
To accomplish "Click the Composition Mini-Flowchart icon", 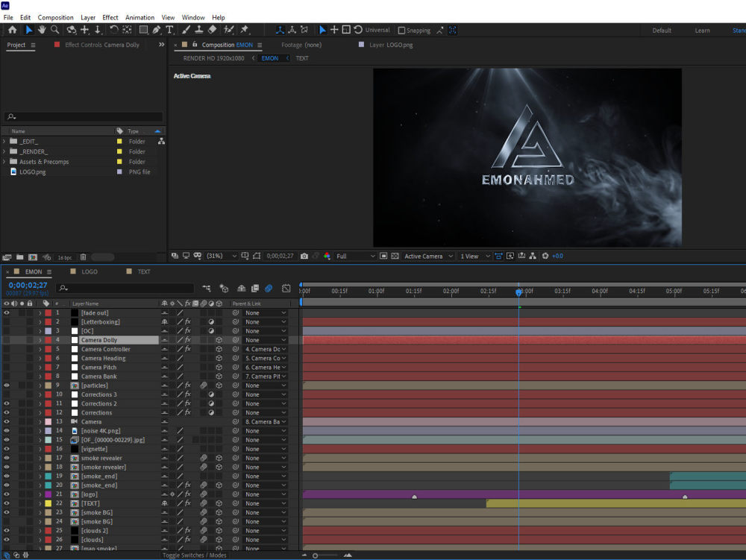I will [x=206, y=288].
